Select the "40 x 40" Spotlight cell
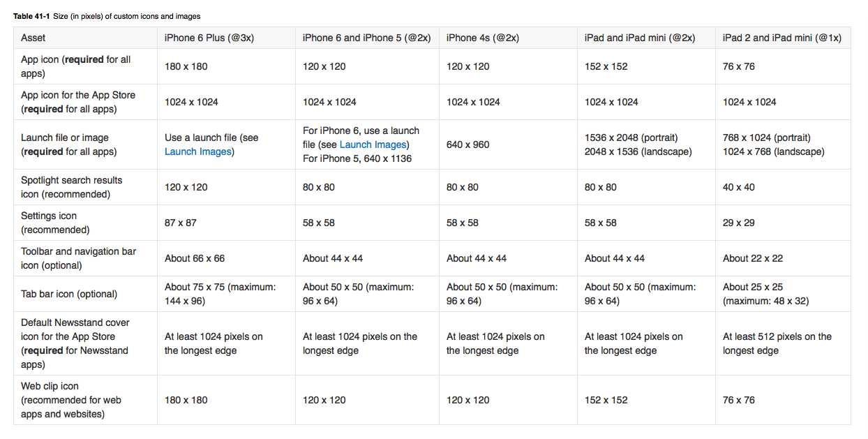868x439 pixels. [739, 187]
